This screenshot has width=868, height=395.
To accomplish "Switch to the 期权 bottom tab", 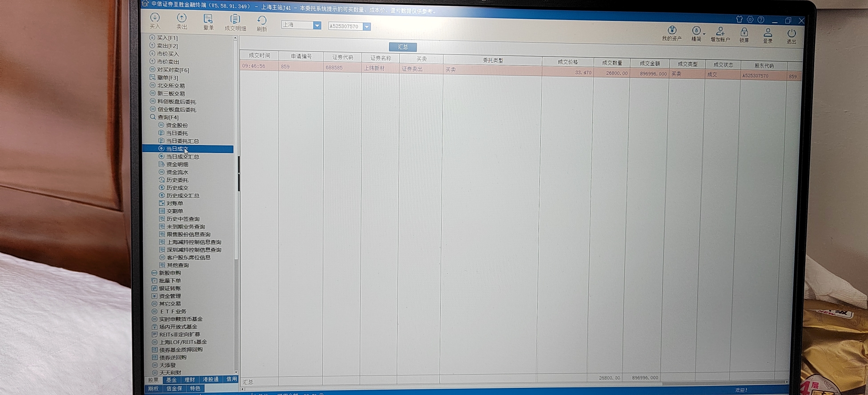I will pyautogui.click(x=153, y=388).
